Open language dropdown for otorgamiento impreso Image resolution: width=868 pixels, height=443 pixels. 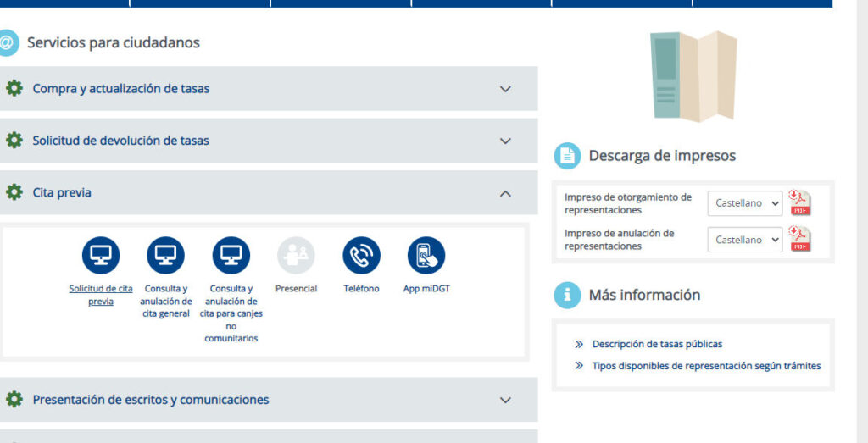(x=745, y=203)
